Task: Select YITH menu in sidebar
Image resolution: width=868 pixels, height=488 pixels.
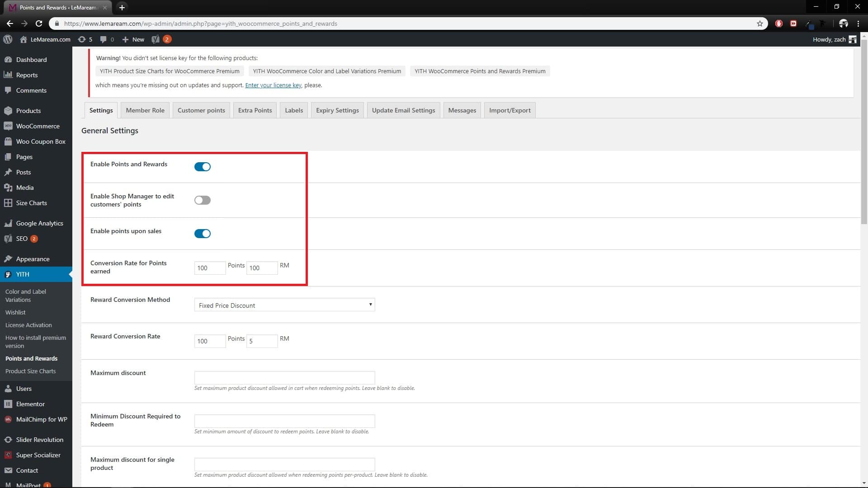Action: tap(36, 274)
